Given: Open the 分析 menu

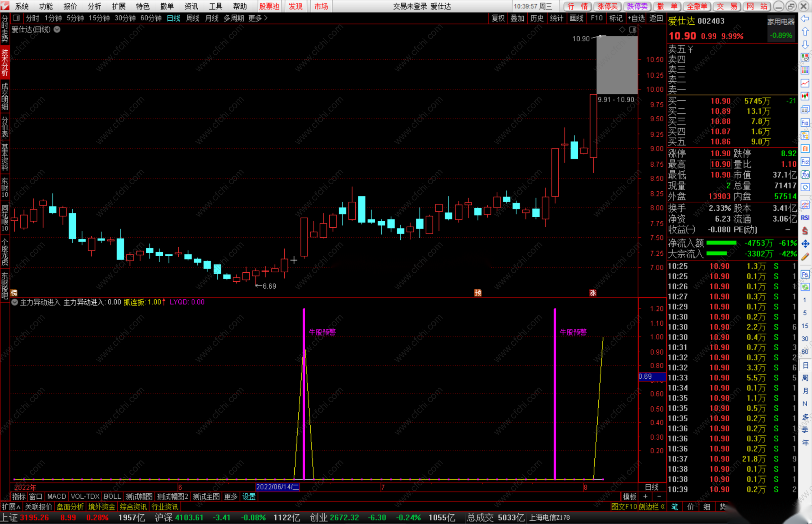Looking at the screenshot, I should [x=94, y=6].
